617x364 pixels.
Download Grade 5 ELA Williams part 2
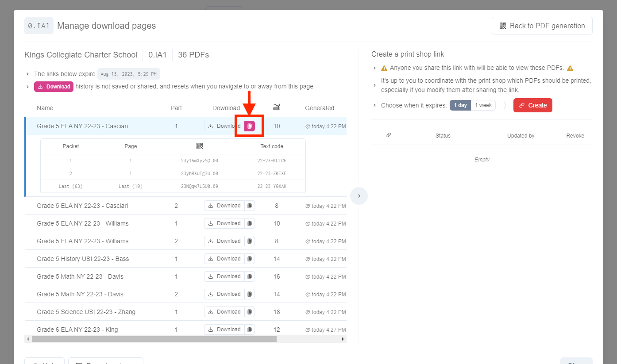224,241
